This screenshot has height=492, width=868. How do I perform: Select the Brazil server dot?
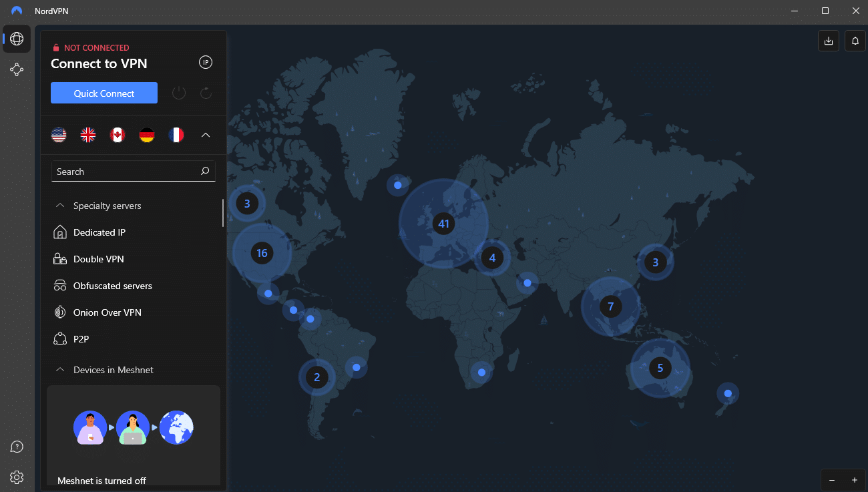click(357, 367)
